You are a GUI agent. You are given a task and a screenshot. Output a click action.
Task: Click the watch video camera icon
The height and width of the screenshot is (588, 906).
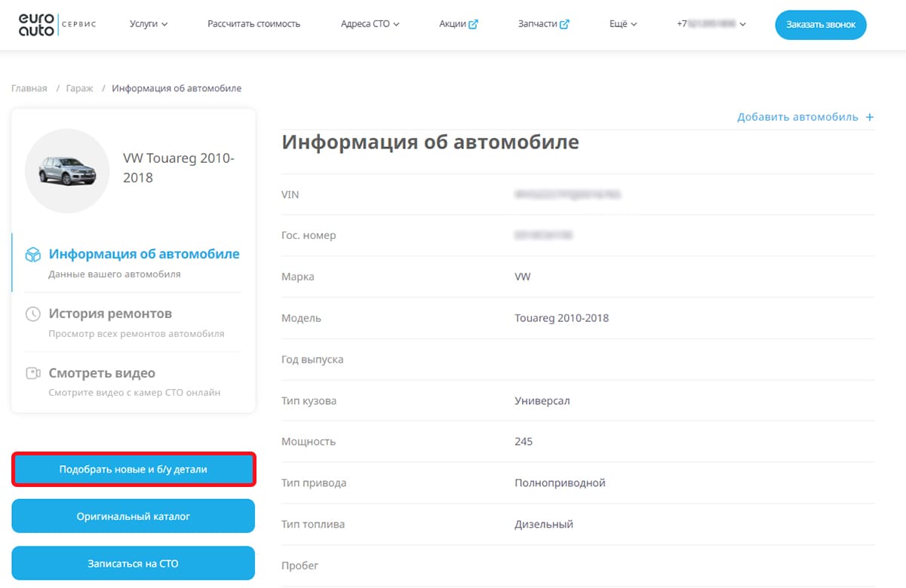click(32, 373)
